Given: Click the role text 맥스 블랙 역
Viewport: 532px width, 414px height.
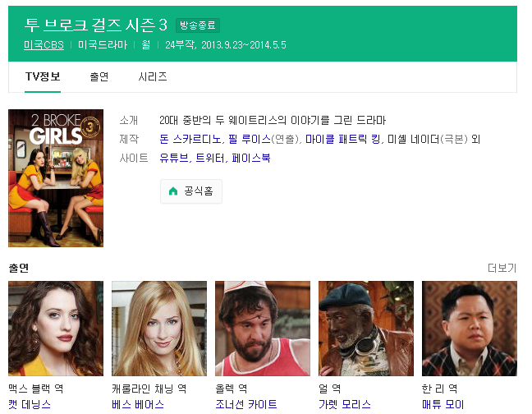Looking at the screenshot, I should click(35, 389).
